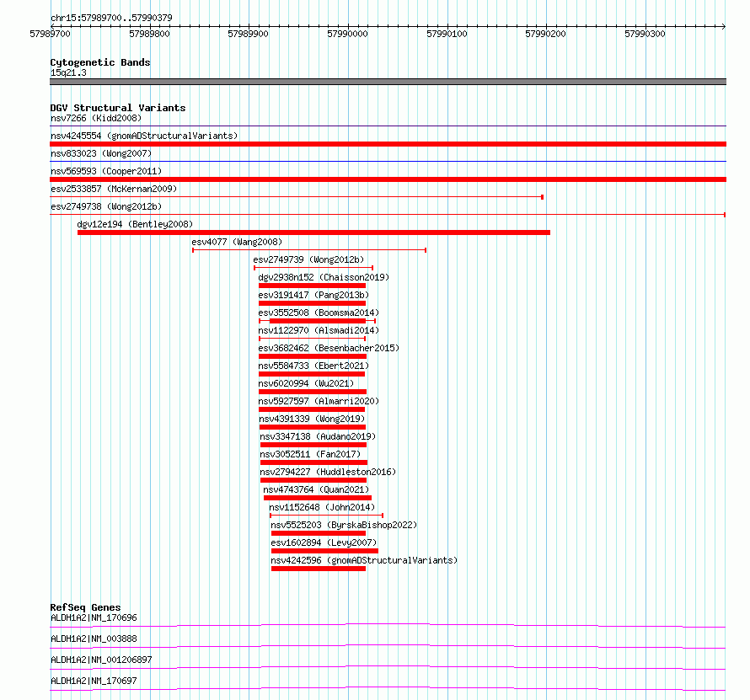Open variant esv3552508 (Boomsma2014)
The width and height of the screenshot is (750, 700).
click(x=319, y=313)
